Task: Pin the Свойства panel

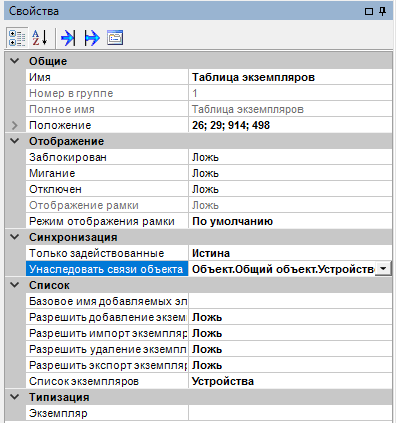Action: coord(383,11)
